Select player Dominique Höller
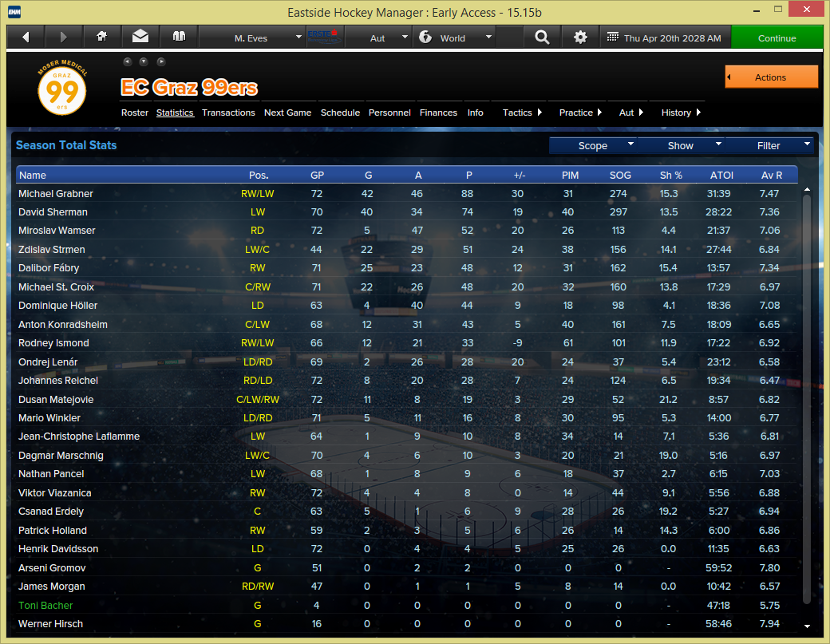The height and width of the screenshot is (644, 830). tap(57, 306)
